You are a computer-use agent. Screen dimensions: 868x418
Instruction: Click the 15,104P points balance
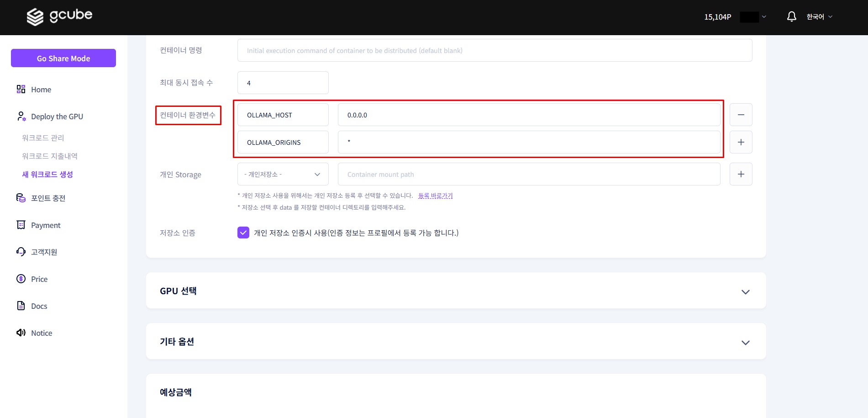click(717, 17)
